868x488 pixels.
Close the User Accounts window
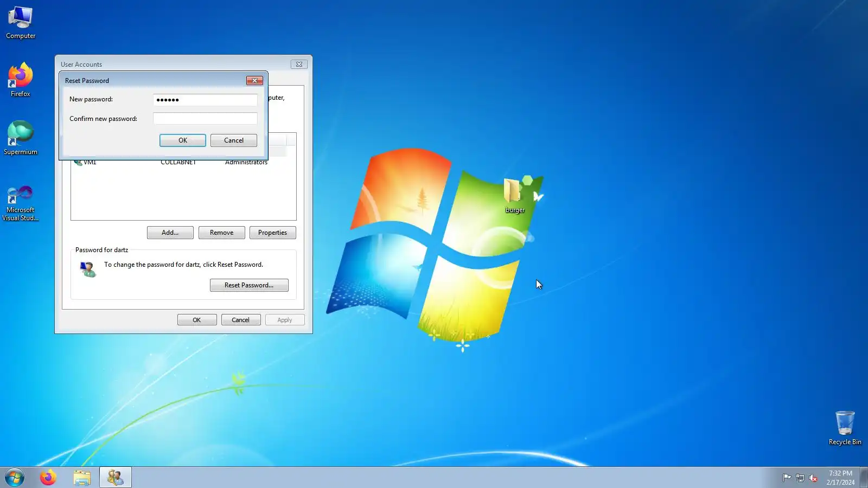coord(299,64)
